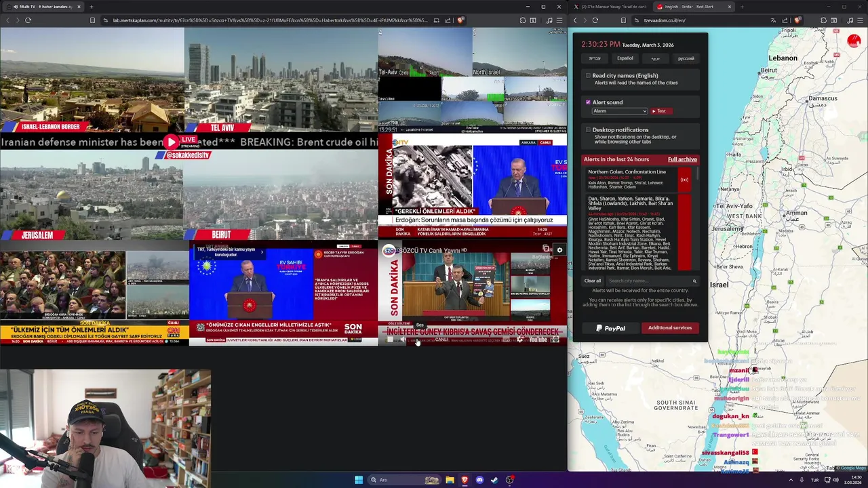The height and width of the screenshot is (488, 868).
Task: Switch alerts language to Español
Action: click(x=625, y=58)
